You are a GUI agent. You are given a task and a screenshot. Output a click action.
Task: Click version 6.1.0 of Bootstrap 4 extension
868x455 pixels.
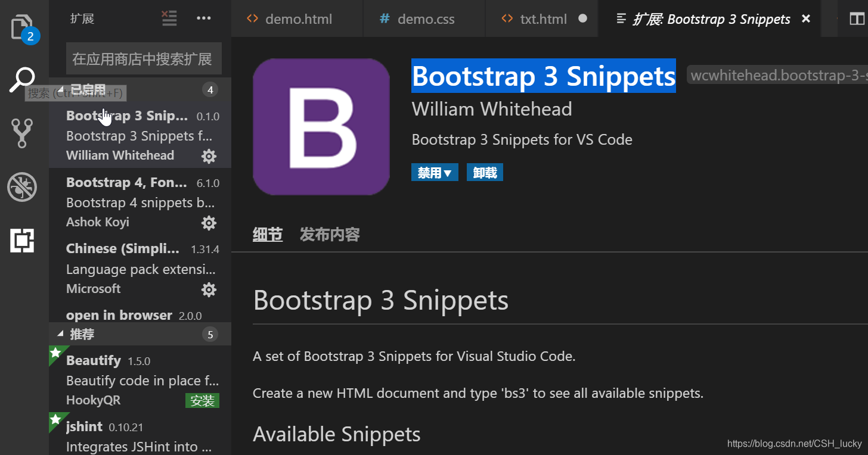pos(208,183)
